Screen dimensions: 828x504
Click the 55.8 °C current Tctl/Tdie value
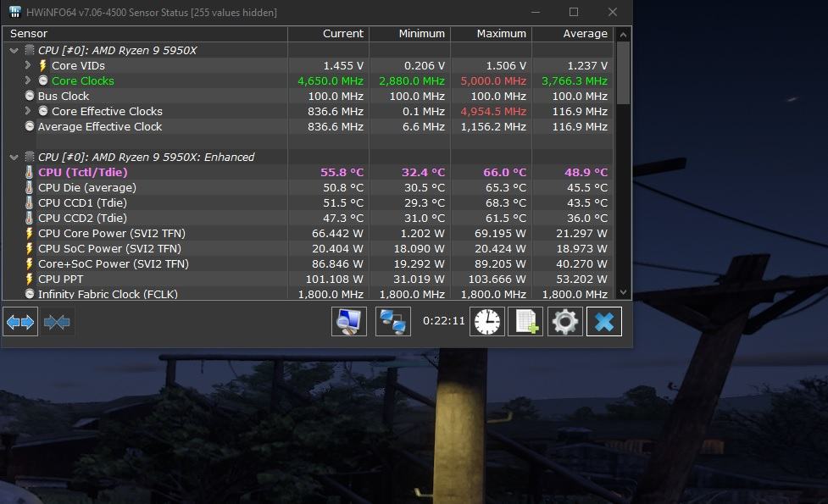coord(342,172)
